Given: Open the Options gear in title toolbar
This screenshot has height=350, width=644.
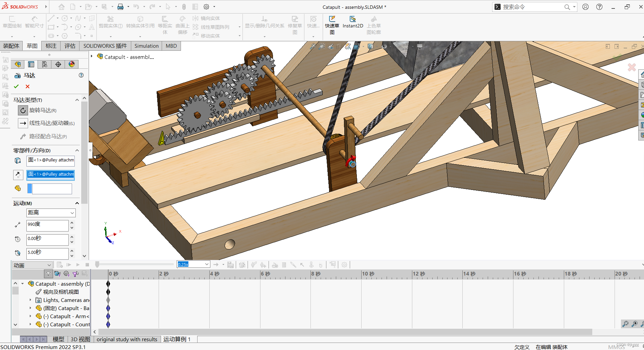Looking at the screenshot, I should pos(206,7).
